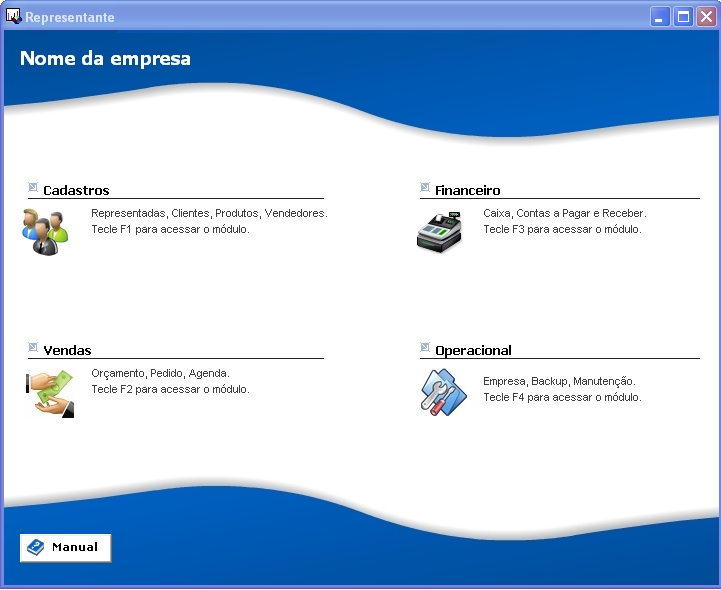Screen dimensions: 721x590
Task: Click the 'Nome da empresa' header title
Action: pyautogui.click(x=105, y=58)
